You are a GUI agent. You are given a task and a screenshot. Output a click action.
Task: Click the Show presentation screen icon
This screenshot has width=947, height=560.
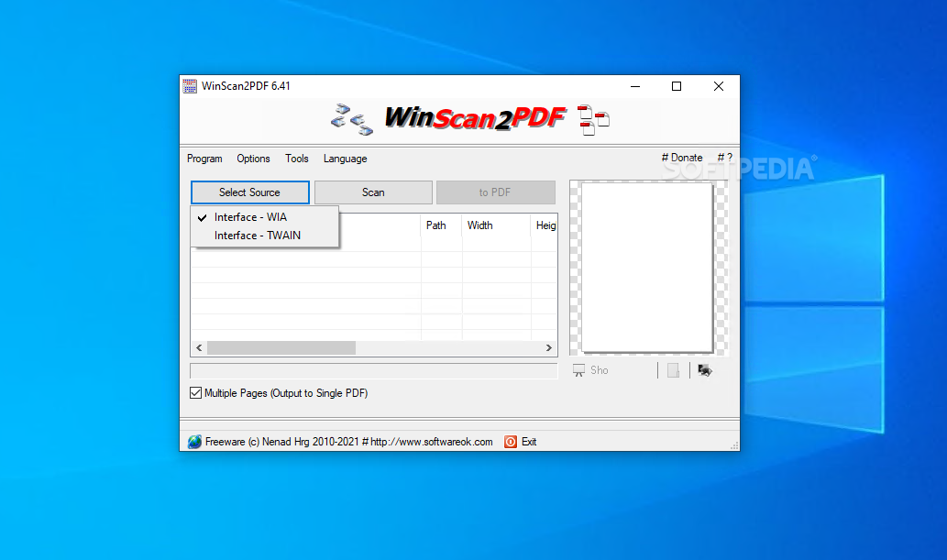(x=578, y=370)
